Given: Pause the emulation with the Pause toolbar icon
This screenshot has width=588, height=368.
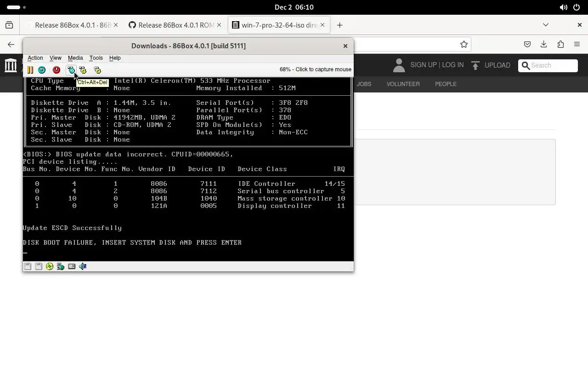Looking at the screenshot, I should [30, 70].
